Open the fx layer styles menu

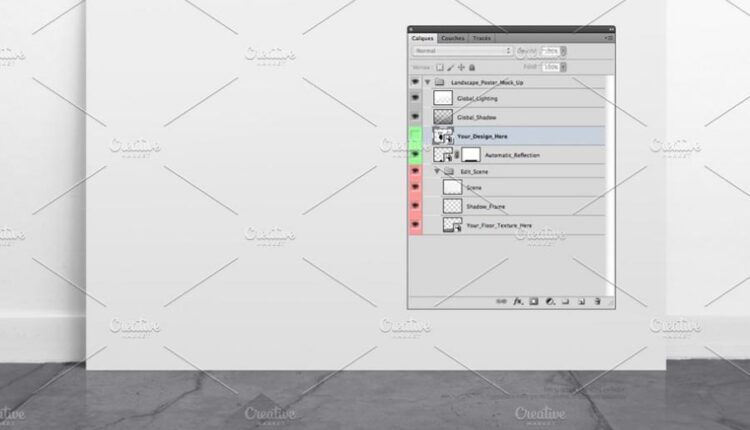click(518, 300)
